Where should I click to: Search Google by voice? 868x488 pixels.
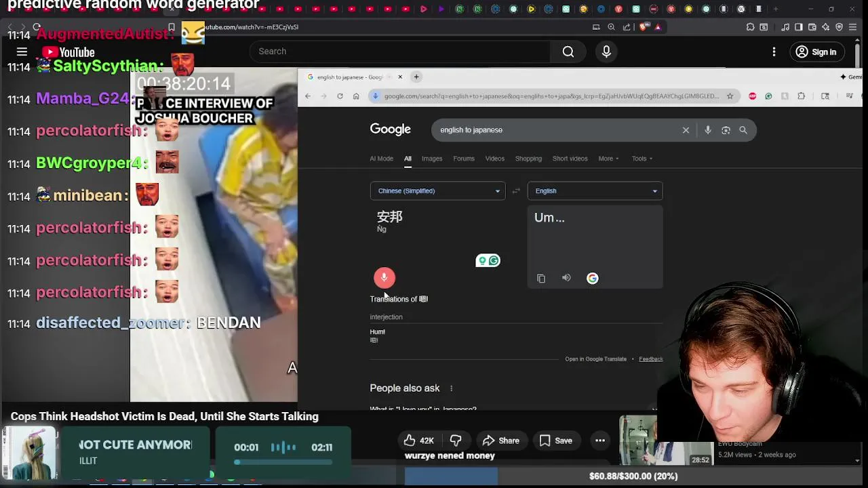707,130
